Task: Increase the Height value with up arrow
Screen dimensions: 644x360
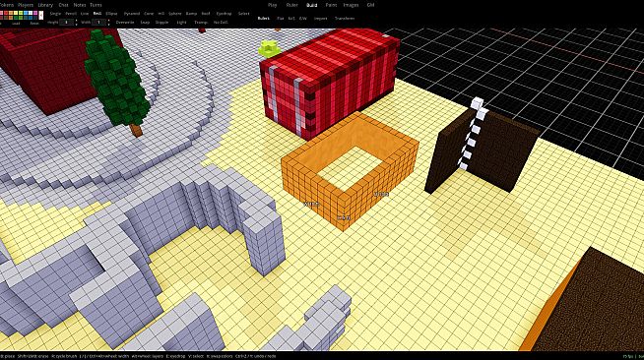Action: 77,20
